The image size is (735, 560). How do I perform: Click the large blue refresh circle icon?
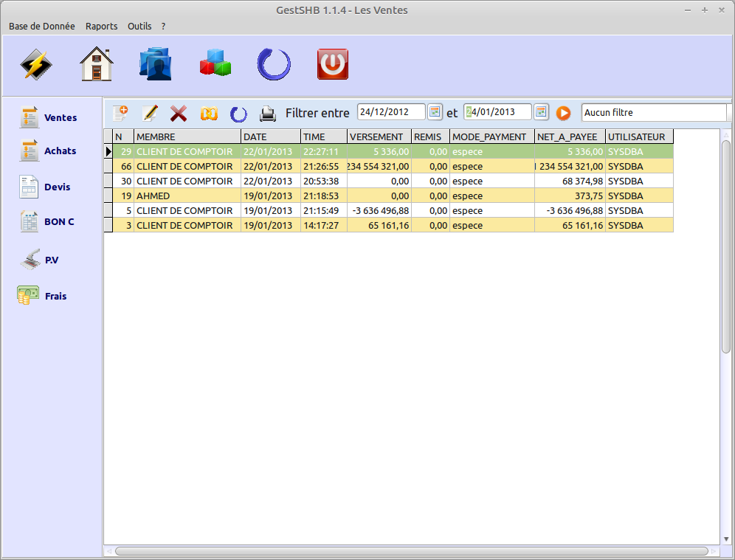pyautogui.click(x=275, y=64)
